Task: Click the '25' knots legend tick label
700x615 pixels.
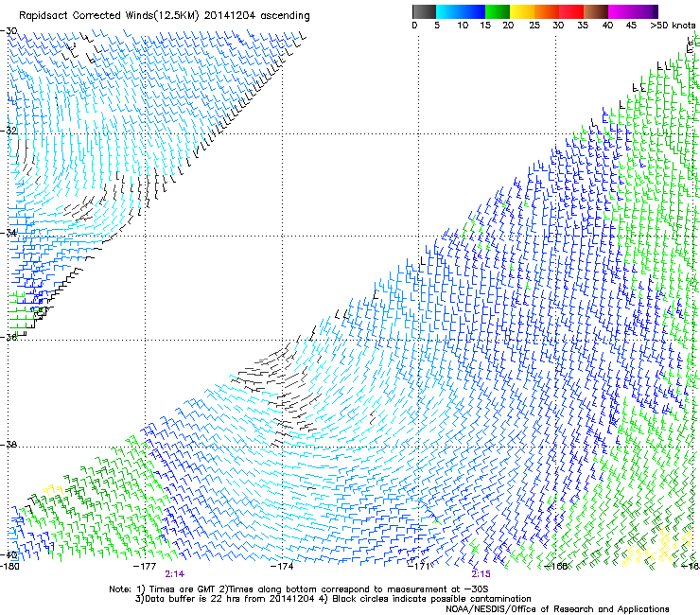Action: (534, 26)
